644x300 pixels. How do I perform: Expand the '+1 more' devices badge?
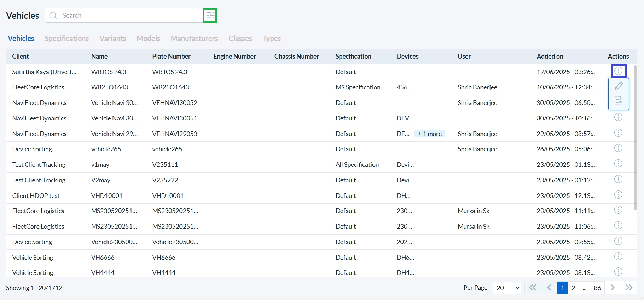coord(430,134)
